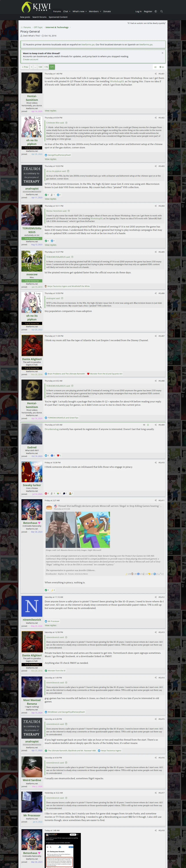Click the Prev page button

[25, 67]
